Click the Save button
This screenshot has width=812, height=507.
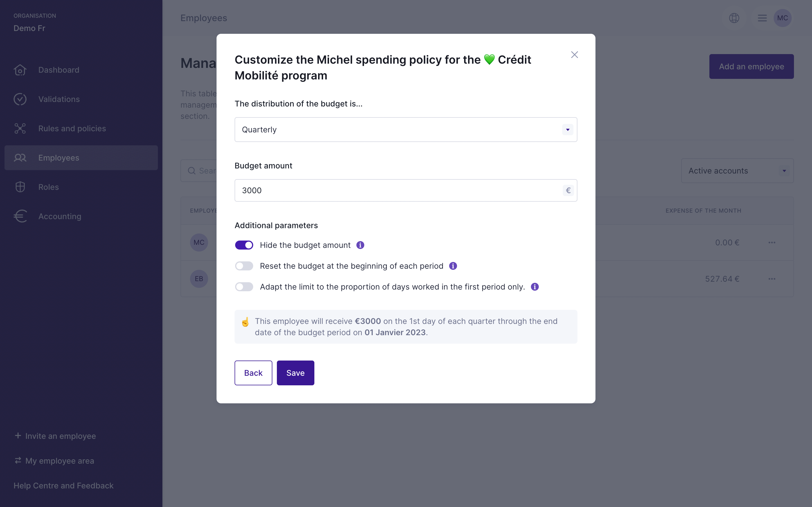[295, 373]
